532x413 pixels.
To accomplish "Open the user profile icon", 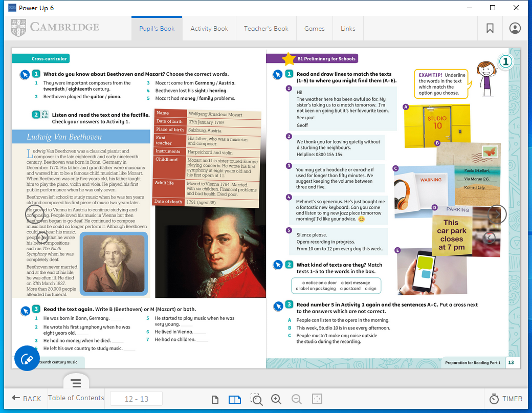I will coord(515,29).
